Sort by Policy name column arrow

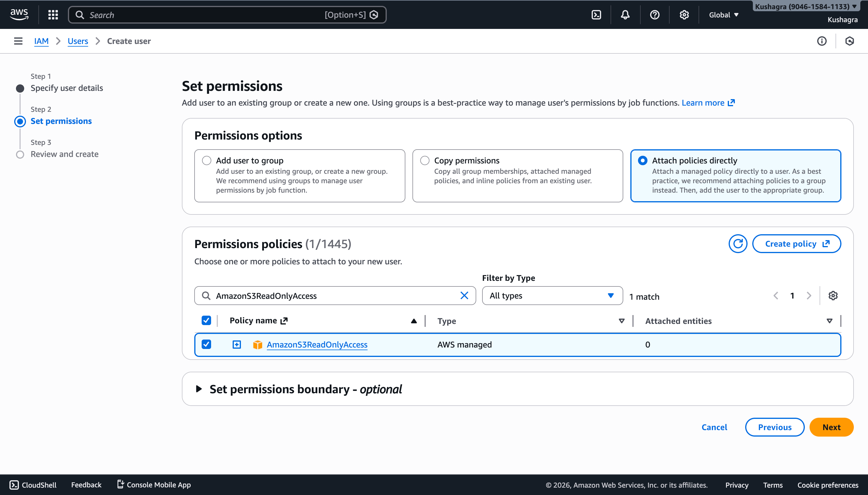point(414,321)
